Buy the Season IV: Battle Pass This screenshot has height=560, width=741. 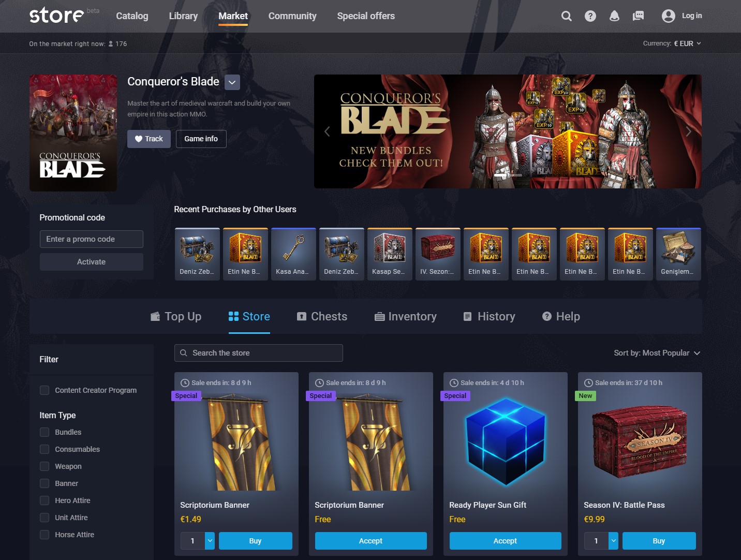659,541
